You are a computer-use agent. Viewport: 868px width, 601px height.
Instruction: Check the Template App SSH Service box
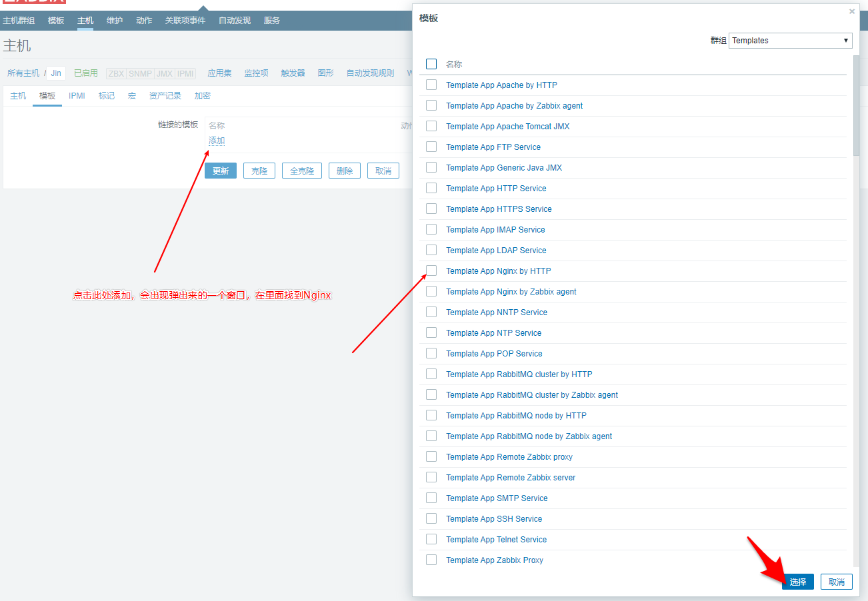(x=431, y=518)
